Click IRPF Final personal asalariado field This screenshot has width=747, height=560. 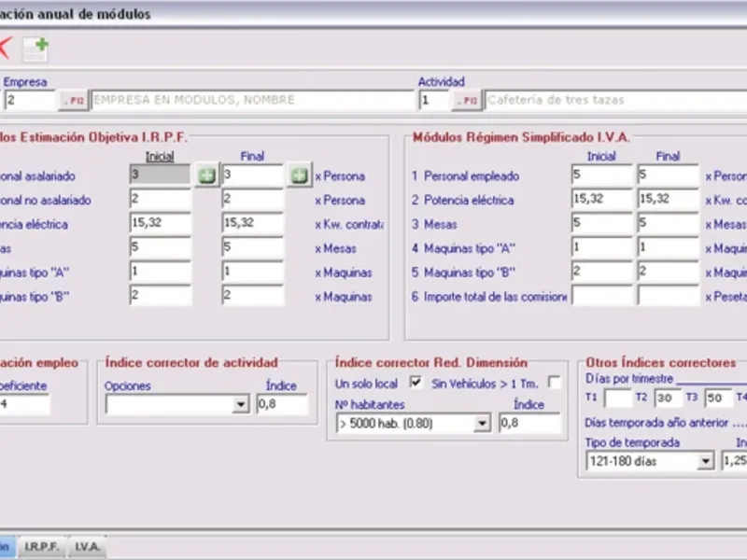point(253,175)
